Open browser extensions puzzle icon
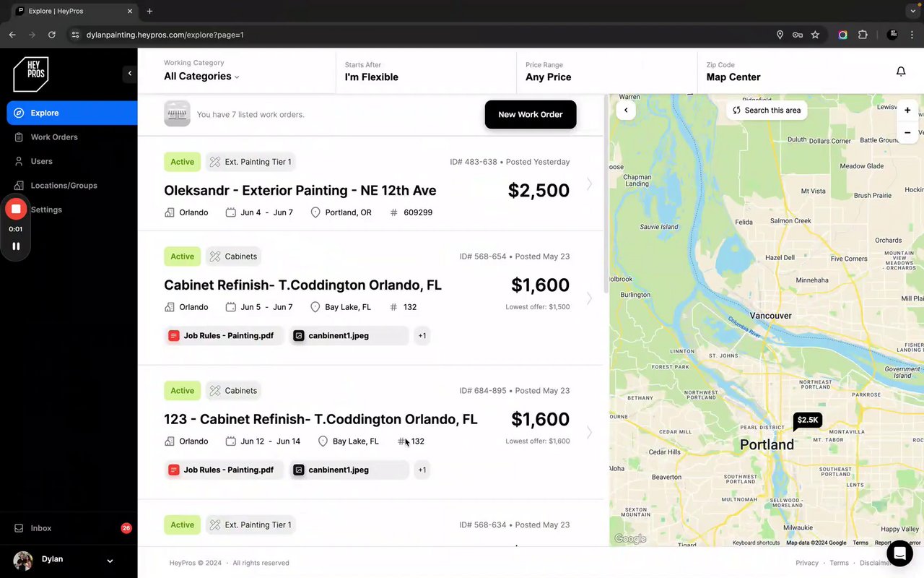Image resolution: width=924 pixels, height=578 pixels. point(863,35)
